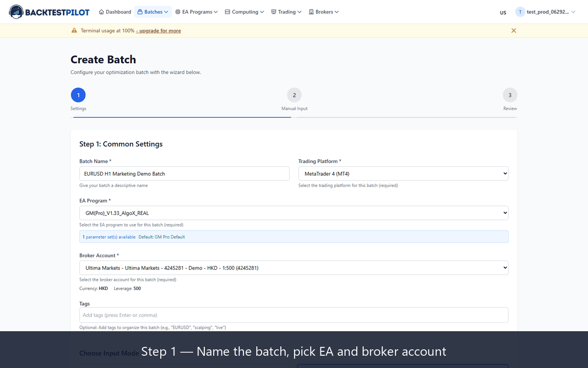588x368 pixels.
Task: Click the 'Default: GM Pro Default' text
Action: [162, 237]
